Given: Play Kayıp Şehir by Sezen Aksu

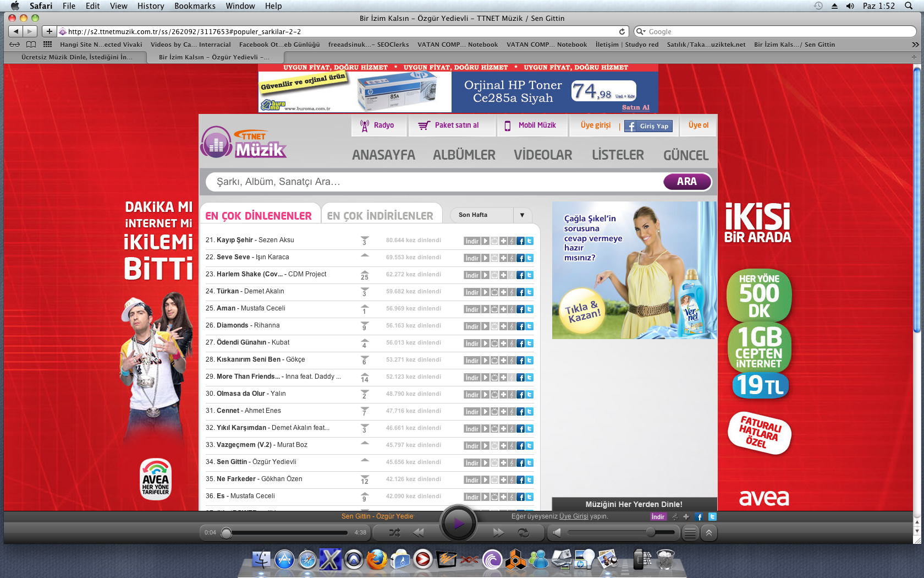Looking at the screenshot, I should click(485, 241).
